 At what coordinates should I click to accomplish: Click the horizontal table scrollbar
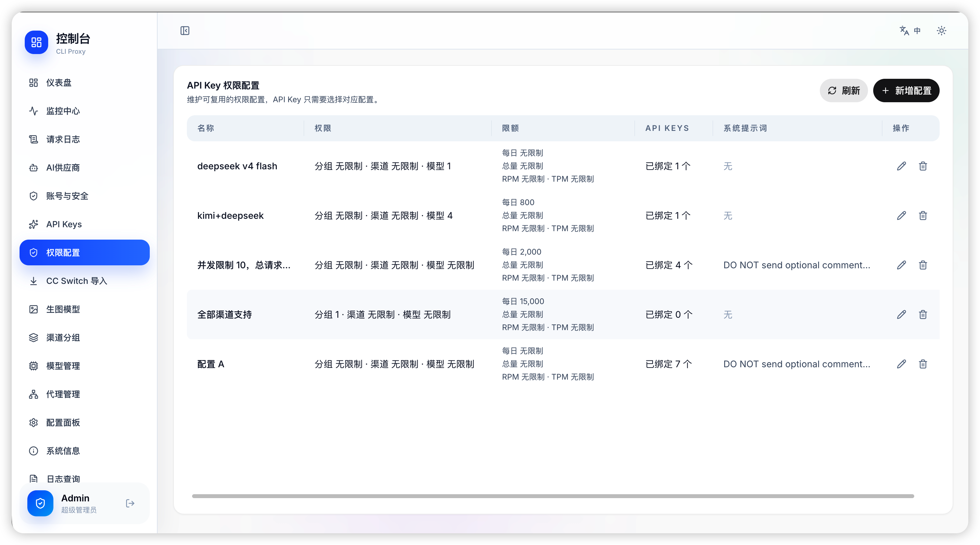tap(553, 496)
